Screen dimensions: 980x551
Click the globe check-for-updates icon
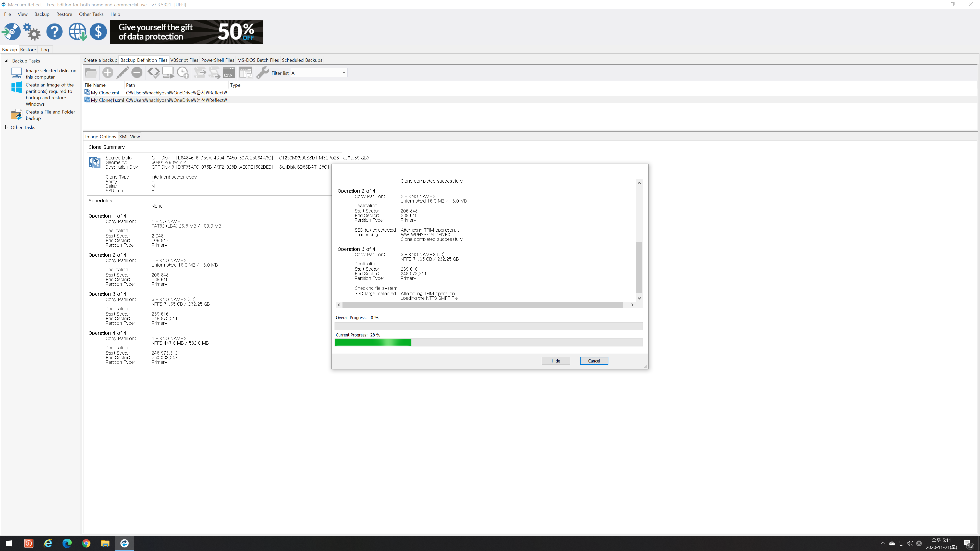77,32
